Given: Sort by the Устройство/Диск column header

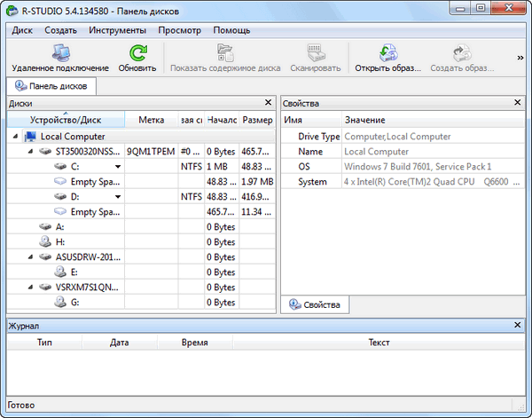Looking at the screenshot, I should (x=66, y=119).
